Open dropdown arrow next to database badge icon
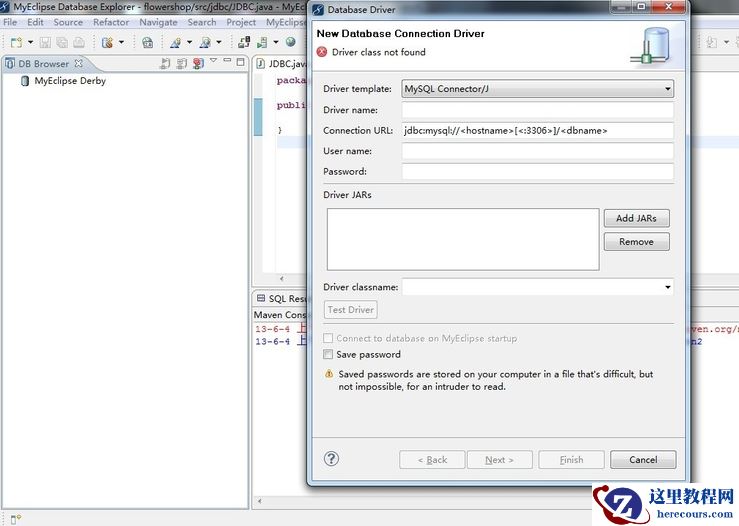This screenshot has height=526, width=739. pos(121,42)
